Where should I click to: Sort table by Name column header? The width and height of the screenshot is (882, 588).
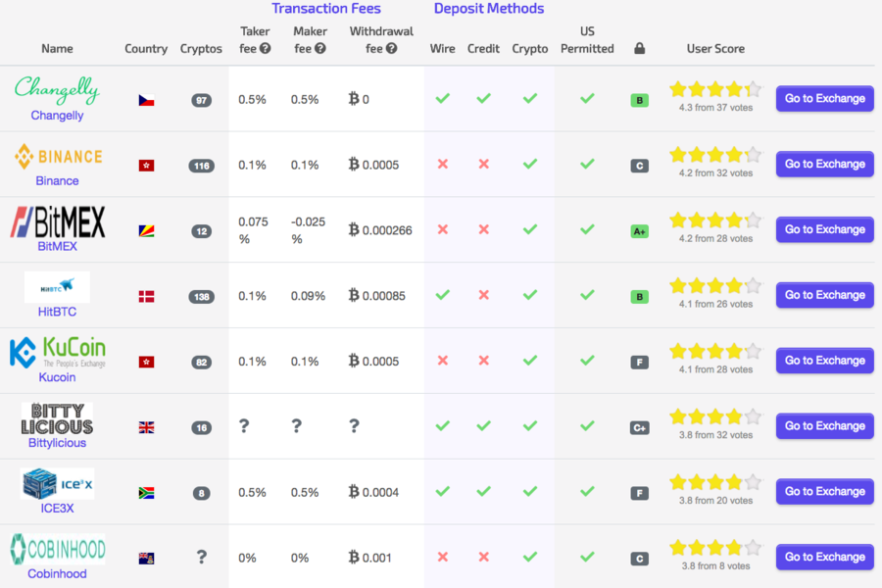click(57, 48)
